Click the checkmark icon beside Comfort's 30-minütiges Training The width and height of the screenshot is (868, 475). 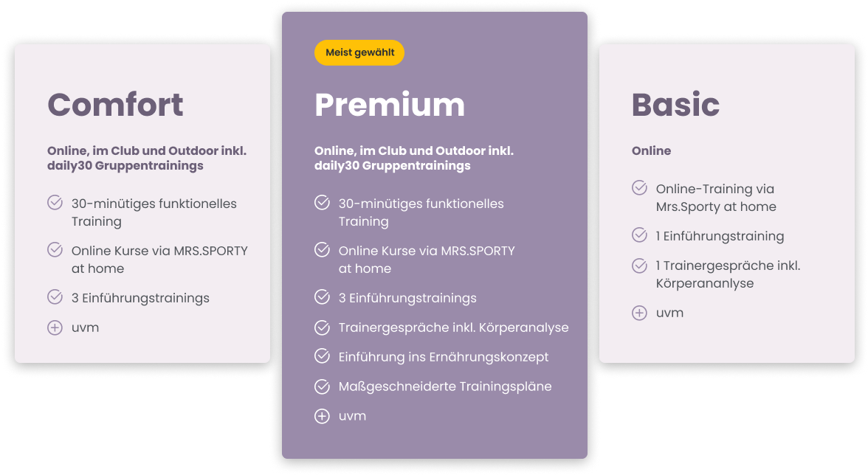coord(55,203)
